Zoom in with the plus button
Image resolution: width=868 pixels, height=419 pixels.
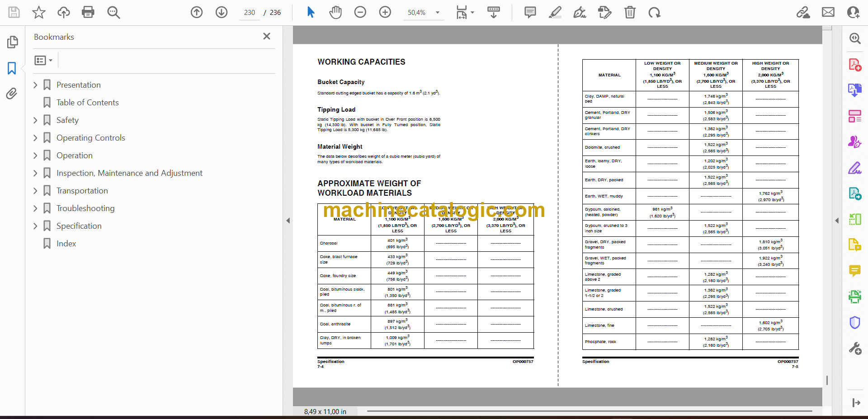(x=385, y=12)
